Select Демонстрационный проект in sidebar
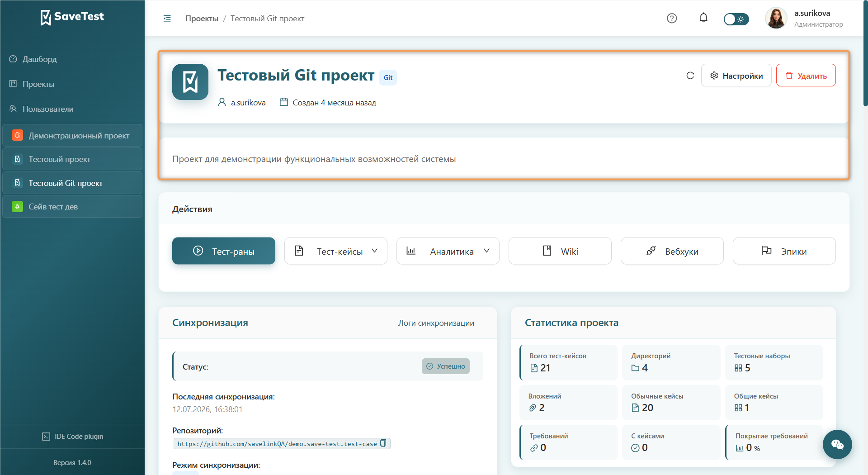Viewport: 868px width, 475px height. point(72,136)
